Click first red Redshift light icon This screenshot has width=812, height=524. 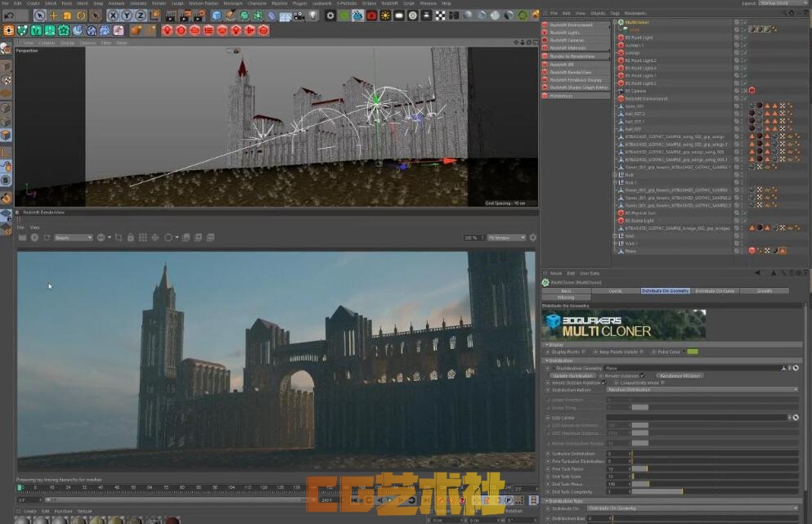[x=168, y=30]
